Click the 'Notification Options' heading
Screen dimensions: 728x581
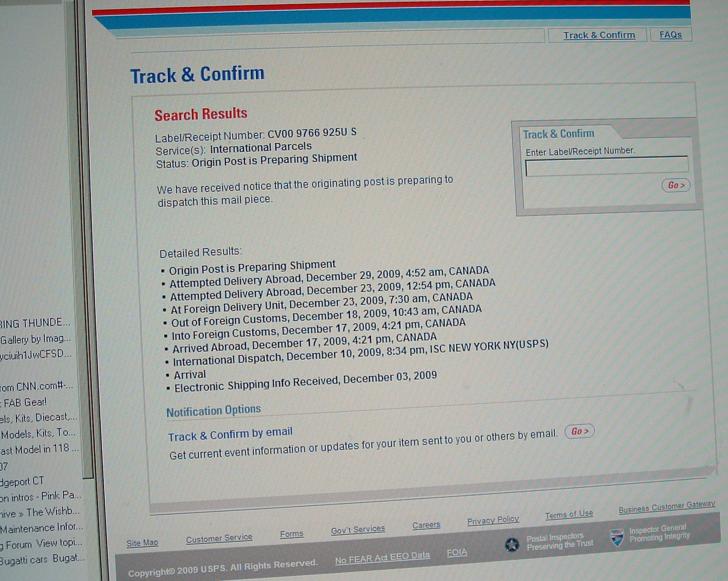click(214, 411)
